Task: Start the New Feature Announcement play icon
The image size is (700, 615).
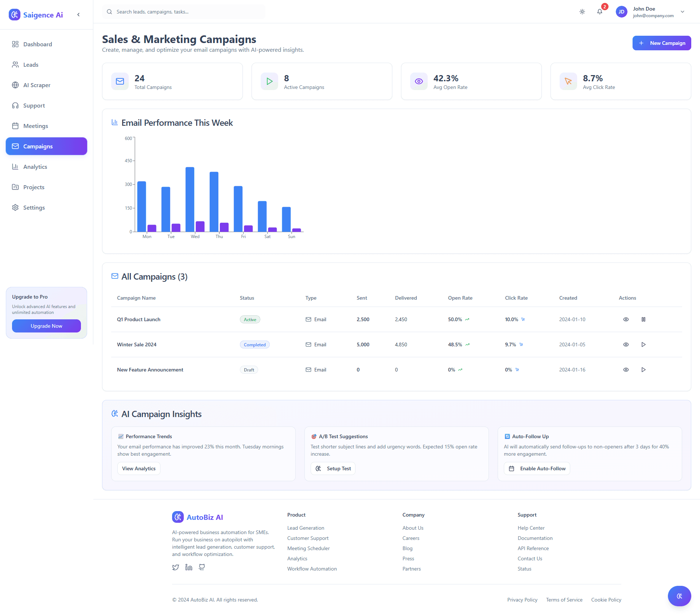Action: coord(643,370)
